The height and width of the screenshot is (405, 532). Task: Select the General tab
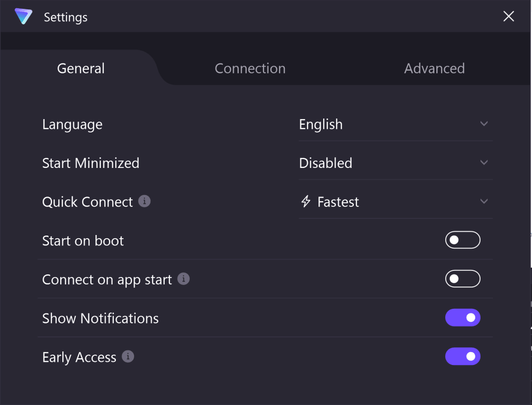point(81,68)
